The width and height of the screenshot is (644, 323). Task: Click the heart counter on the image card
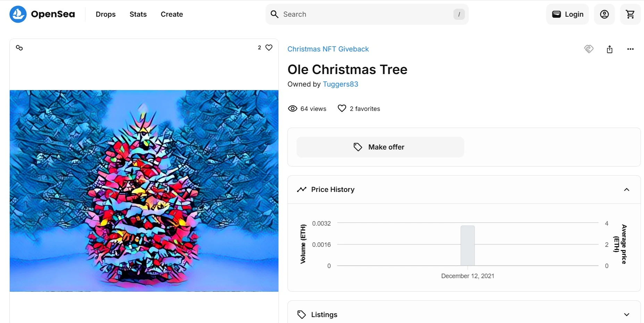point(260,47)
